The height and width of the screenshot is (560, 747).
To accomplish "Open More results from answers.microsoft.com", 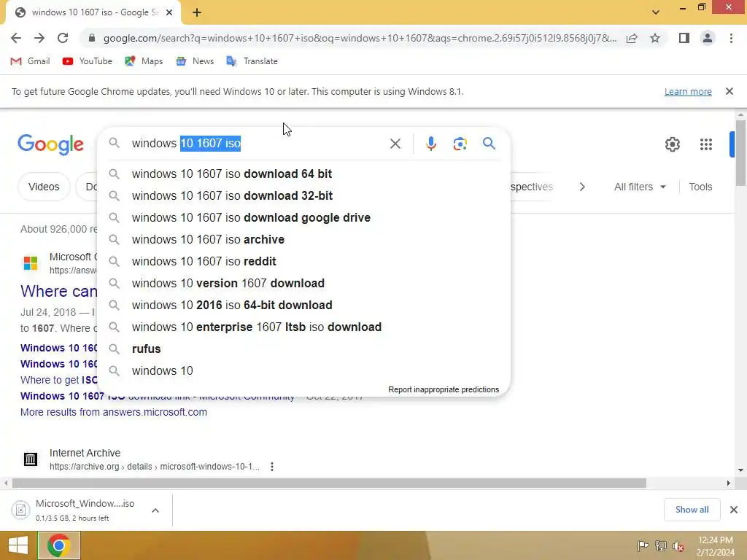I will pyautogui.click(x=113, y=412).
